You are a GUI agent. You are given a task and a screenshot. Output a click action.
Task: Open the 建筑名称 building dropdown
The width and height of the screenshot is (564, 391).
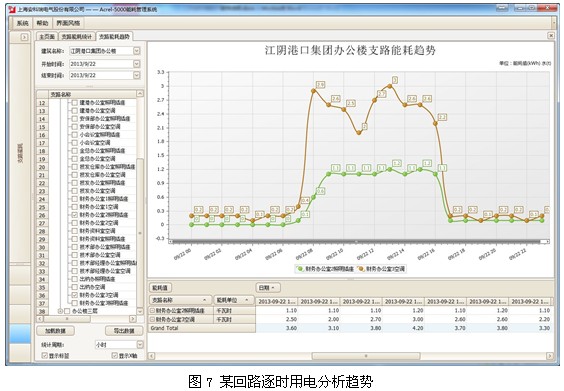click(137, 51)
